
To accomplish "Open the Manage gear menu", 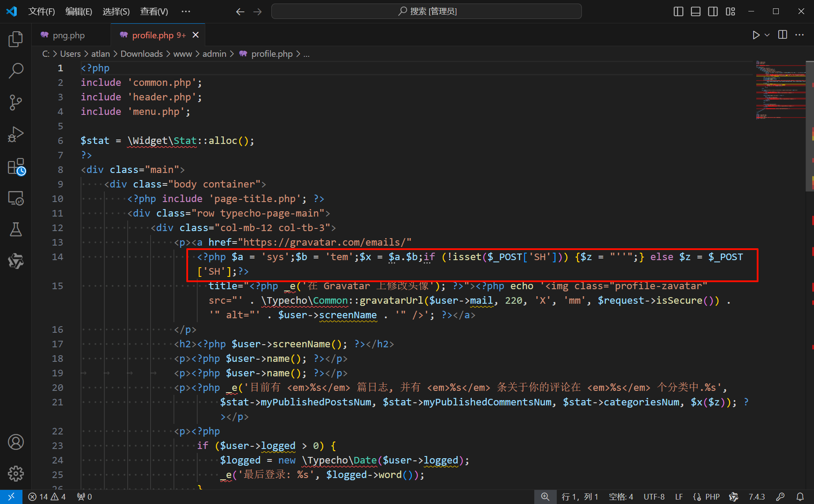I will 16,474.
